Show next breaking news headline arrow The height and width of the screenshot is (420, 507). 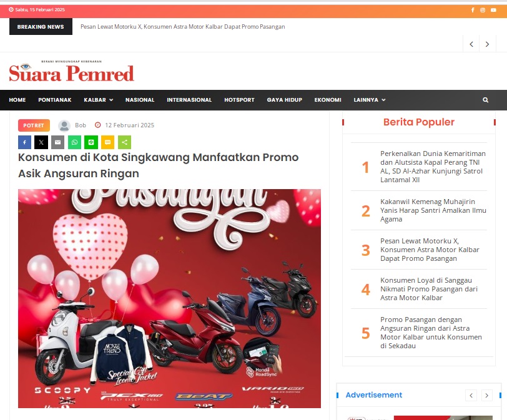[487, 44]
